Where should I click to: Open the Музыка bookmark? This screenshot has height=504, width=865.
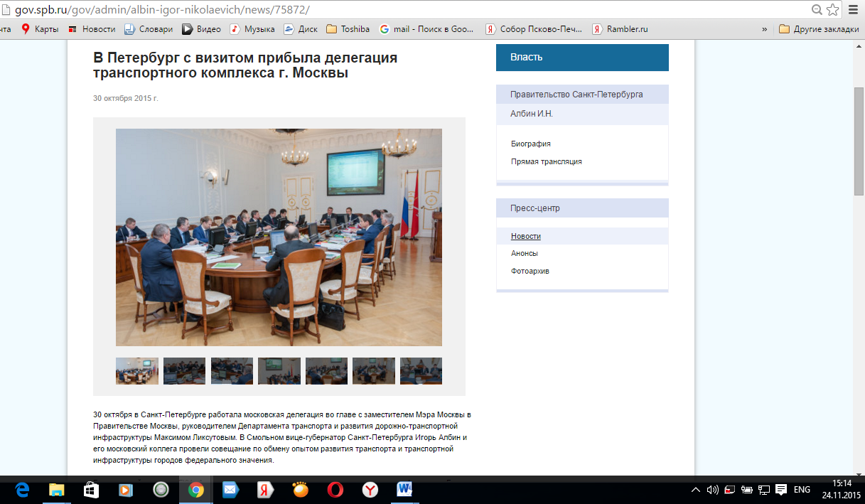click(x=252, y=29)
